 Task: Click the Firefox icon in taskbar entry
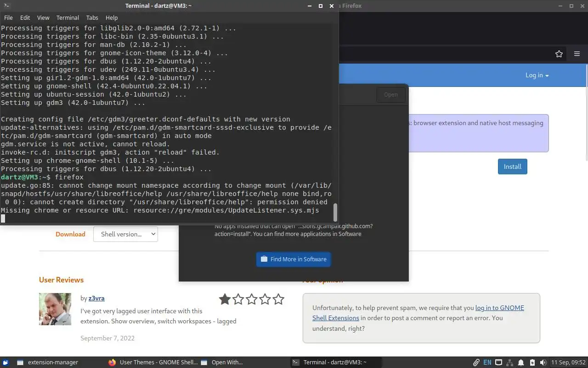coord(112,362)
